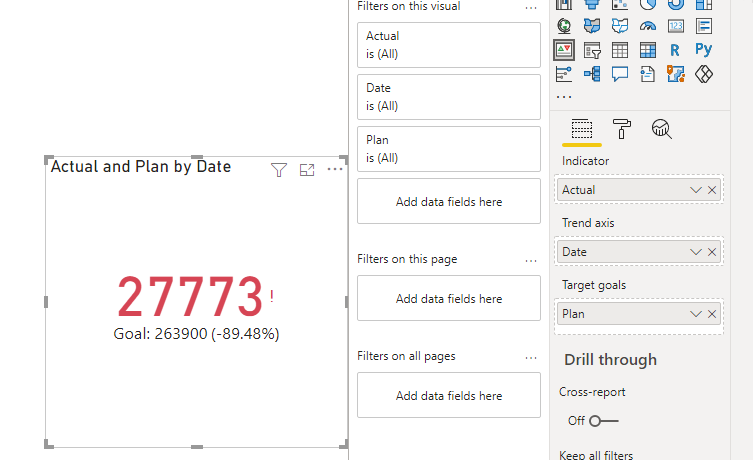Open the Actual field dropdown in Indicator

point(695,190)
